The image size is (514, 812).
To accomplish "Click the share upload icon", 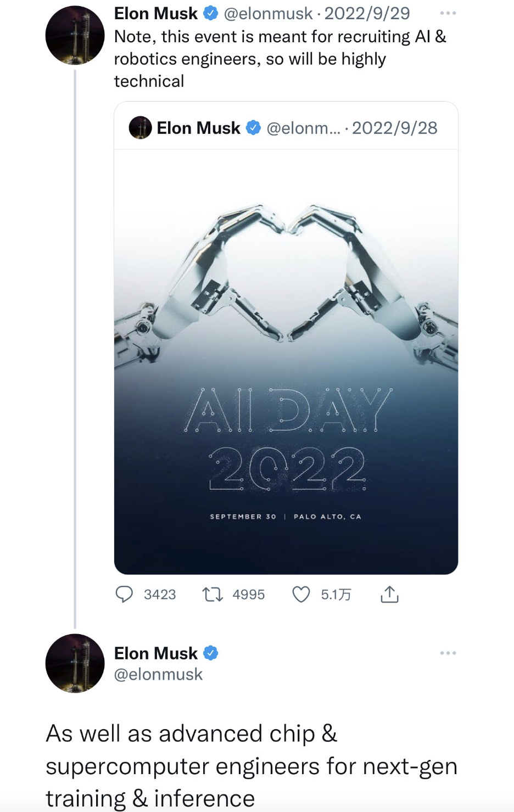I will point(389,595).
